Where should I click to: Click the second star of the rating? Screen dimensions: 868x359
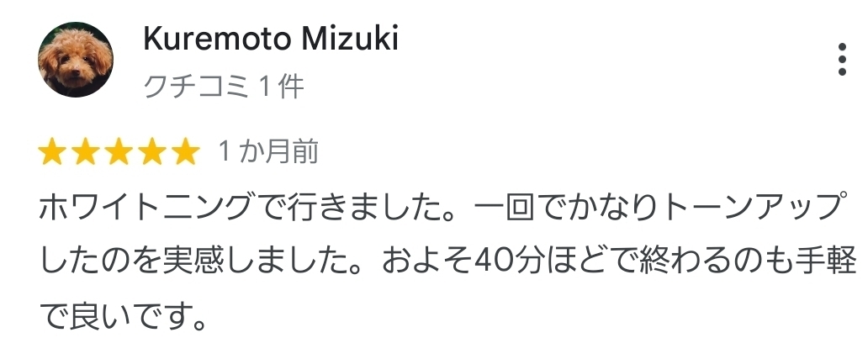coord(85,151)
